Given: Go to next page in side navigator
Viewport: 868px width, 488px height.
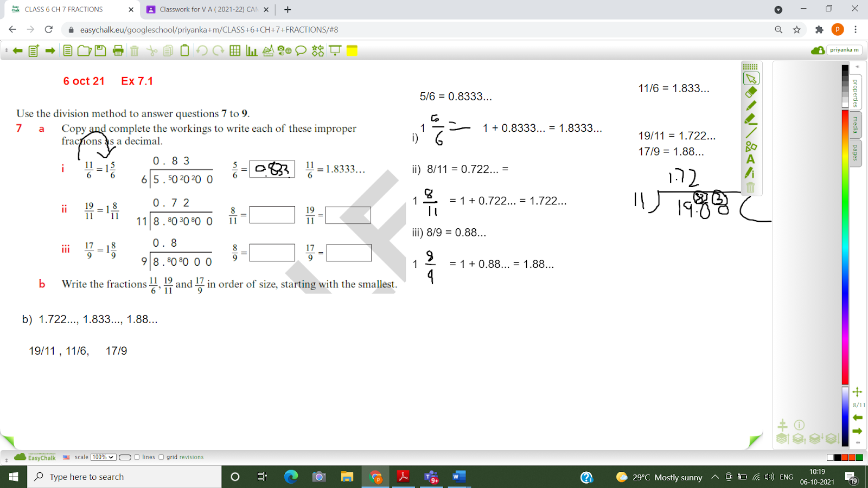Looking at the screenshot, I should click(x=858, y=431).
